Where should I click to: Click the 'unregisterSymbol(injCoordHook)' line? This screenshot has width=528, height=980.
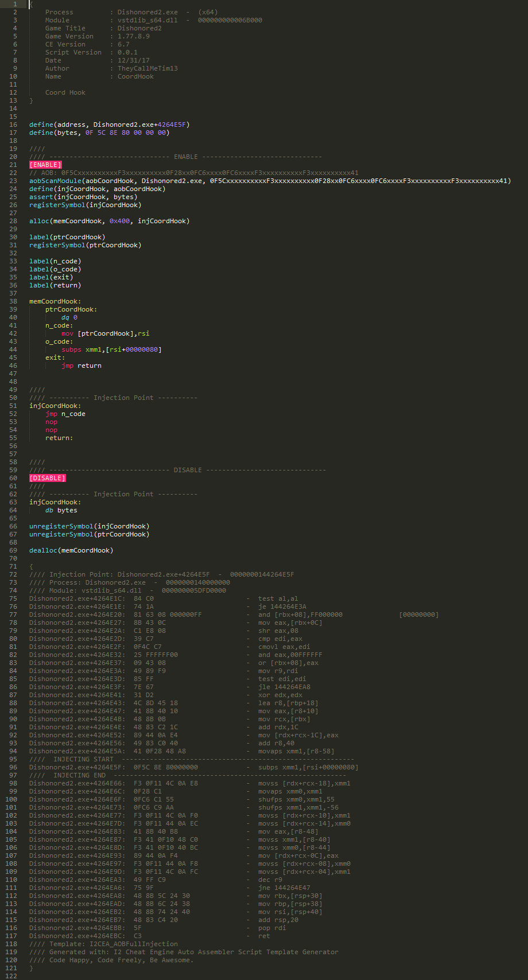point(90,526)
